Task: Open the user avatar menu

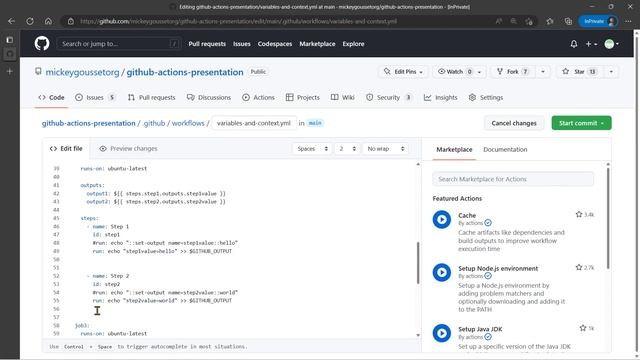Action: (611, 44)
